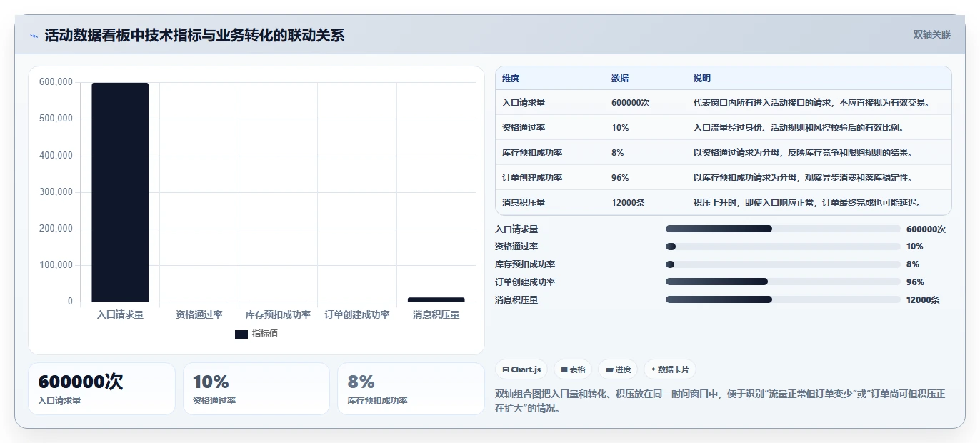Click the 库存预扣成功率 x-axis label on the chart
The height and width of the screenshot is (443, 980).
click(278, 314)
